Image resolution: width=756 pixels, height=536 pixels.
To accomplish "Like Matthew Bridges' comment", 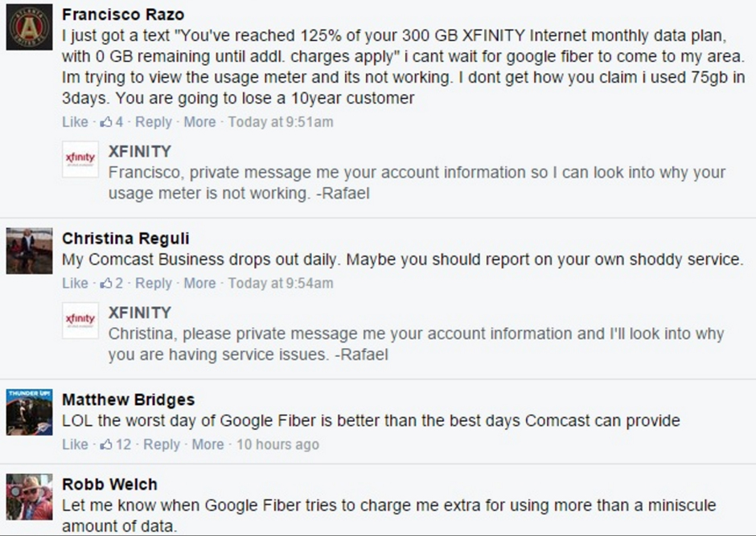I will pos(75,444).
